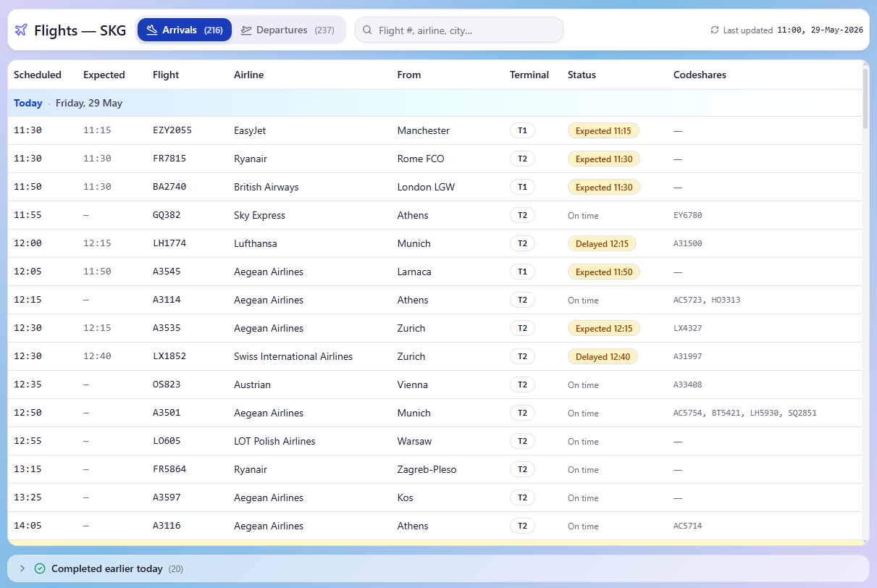Click the T2 badge in Rome FCO row
The height and width of the screenshot is (588, 877).
click(522, 159)
